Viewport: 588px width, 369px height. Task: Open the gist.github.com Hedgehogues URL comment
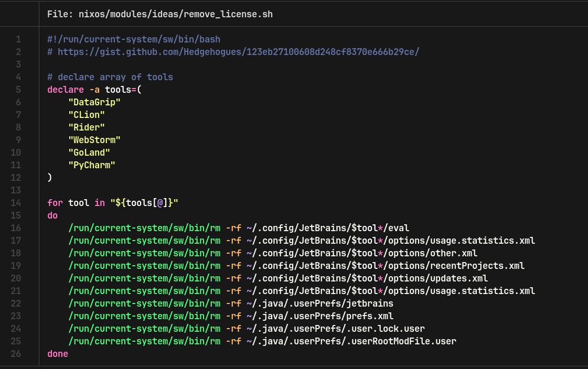(x=233, y=52)
